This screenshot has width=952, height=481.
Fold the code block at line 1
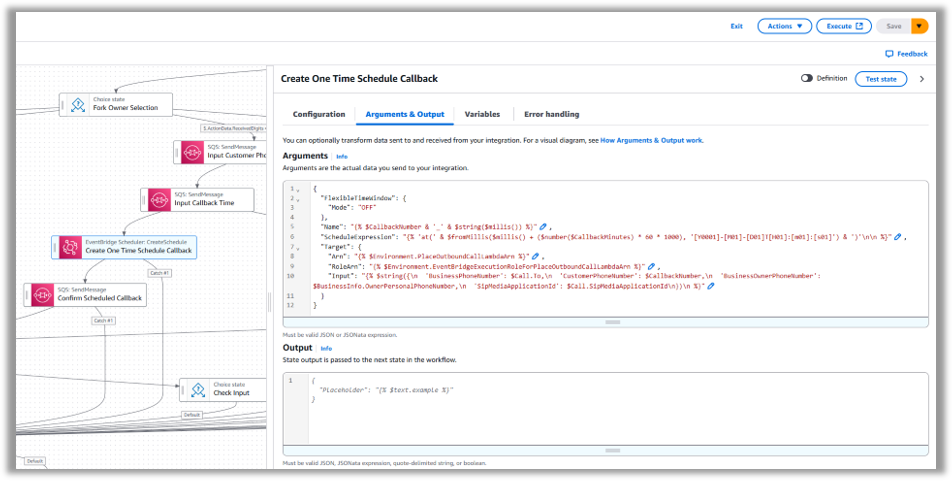[298, 190]
